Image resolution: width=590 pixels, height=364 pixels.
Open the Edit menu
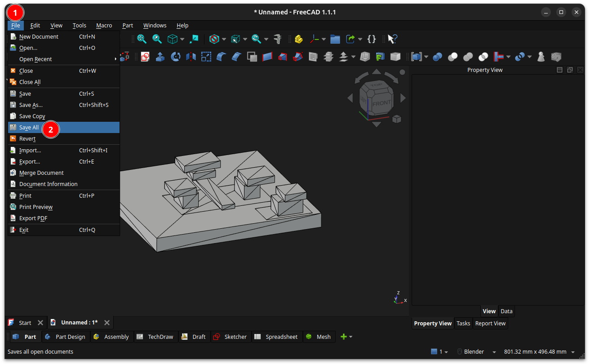click(35, 26)
